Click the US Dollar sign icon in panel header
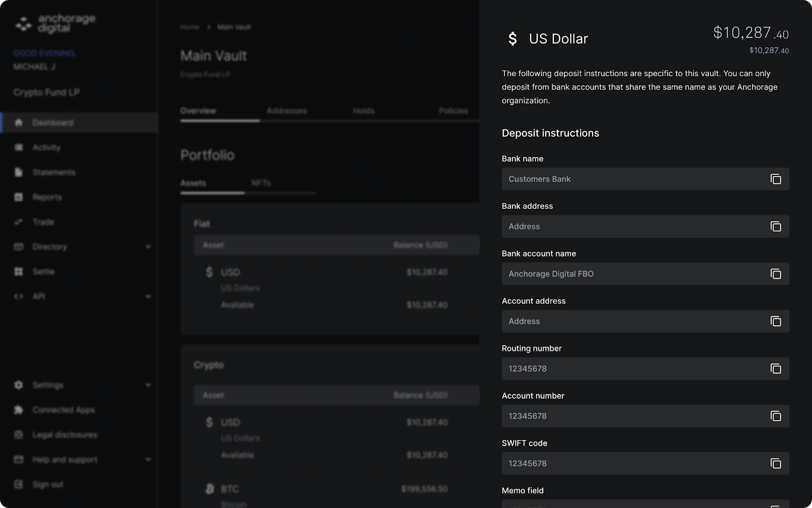Viewport: 812px width, 508px height. tap(513, 39)
